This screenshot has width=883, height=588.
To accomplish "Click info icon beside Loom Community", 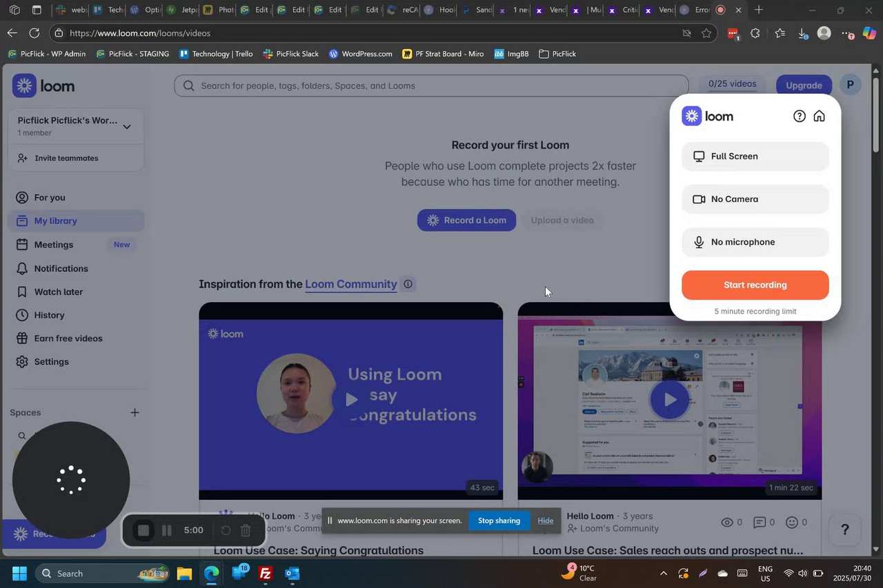I will point(408,284).
